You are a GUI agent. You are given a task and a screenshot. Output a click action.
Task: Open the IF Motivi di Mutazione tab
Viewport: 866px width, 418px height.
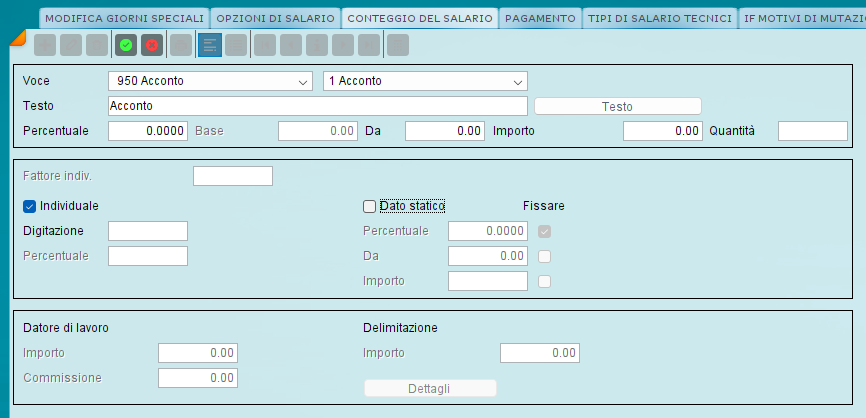802,18
